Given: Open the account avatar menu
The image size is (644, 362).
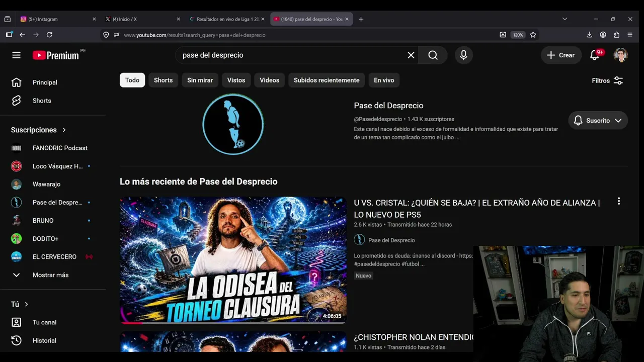Looking at the screenshot, I should click(x=620, y=55).
